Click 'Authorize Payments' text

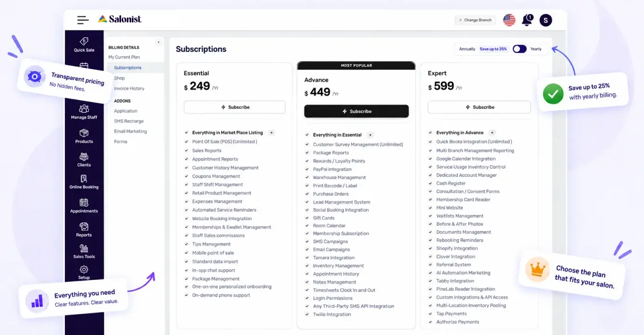(458, 322)
